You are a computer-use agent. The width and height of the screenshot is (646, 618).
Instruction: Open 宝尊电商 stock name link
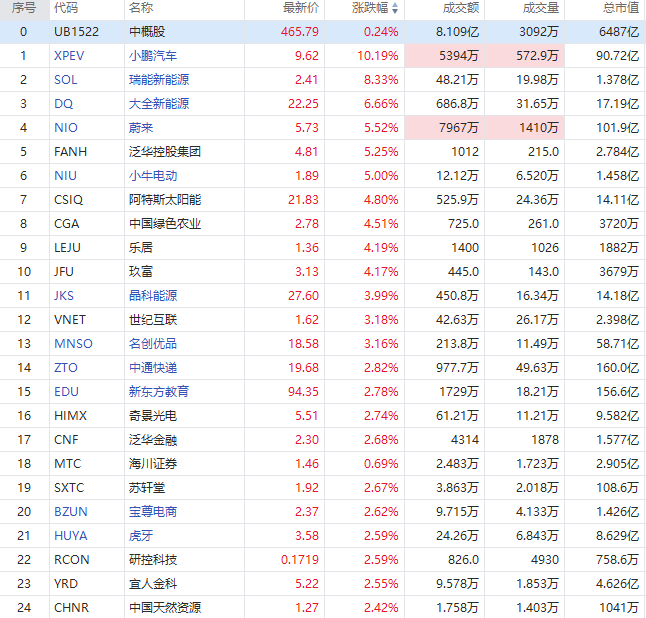152,512
